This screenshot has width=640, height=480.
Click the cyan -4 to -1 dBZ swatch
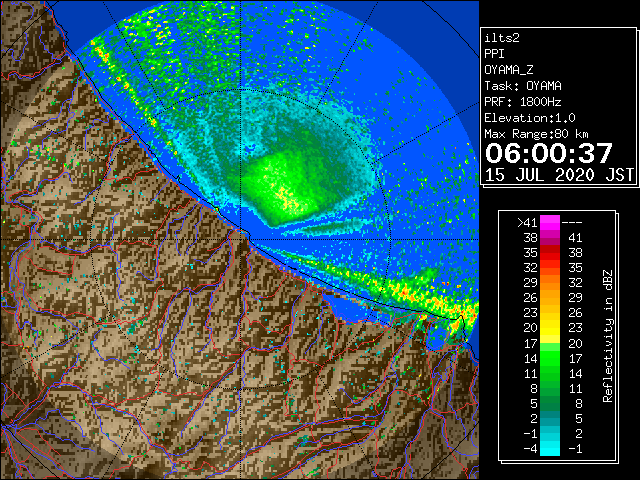pos(550,448)
